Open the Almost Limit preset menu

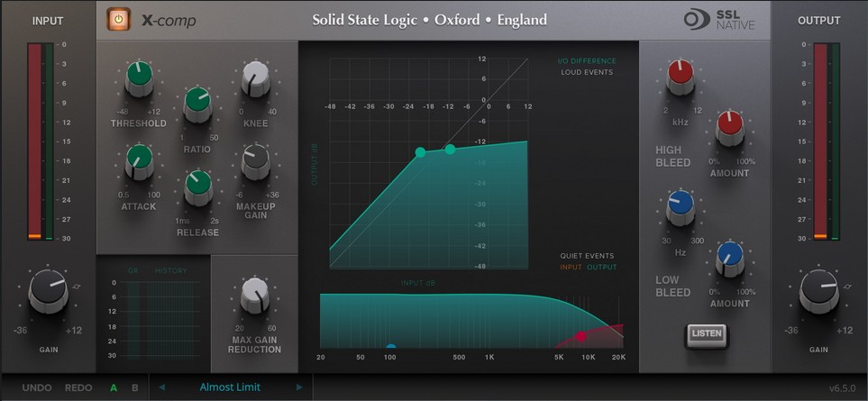pyautogui.click(x=230, y=387)
